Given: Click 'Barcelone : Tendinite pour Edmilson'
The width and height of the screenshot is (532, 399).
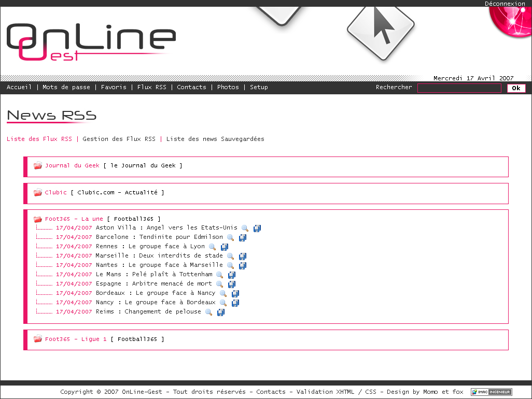Looking at the screenshot, I should pyautogui.click(x=160, y=237).
